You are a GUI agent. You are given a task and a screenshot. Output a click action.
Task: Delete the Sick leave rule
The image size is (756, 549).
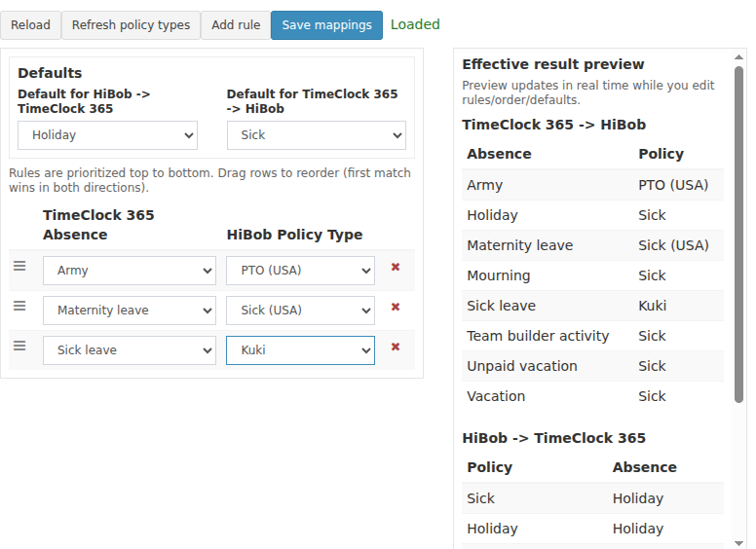396,347
